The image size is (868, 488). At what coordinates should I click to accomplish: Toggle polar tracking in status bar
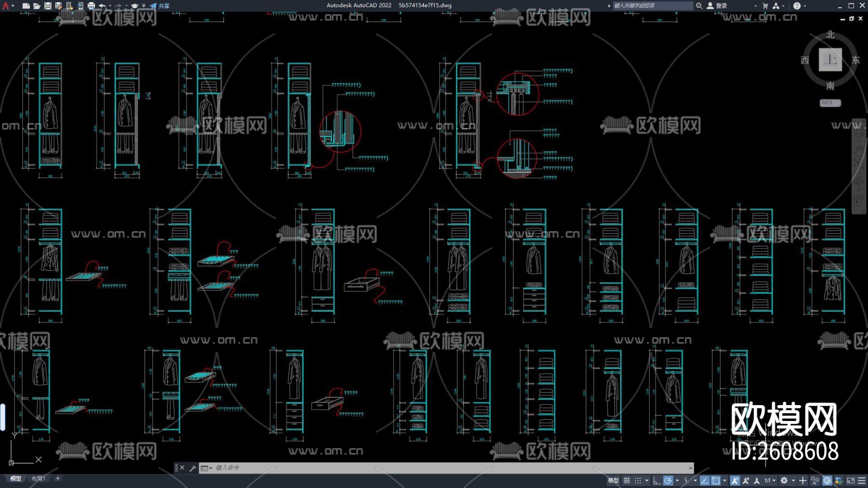[x=668, y=480]
